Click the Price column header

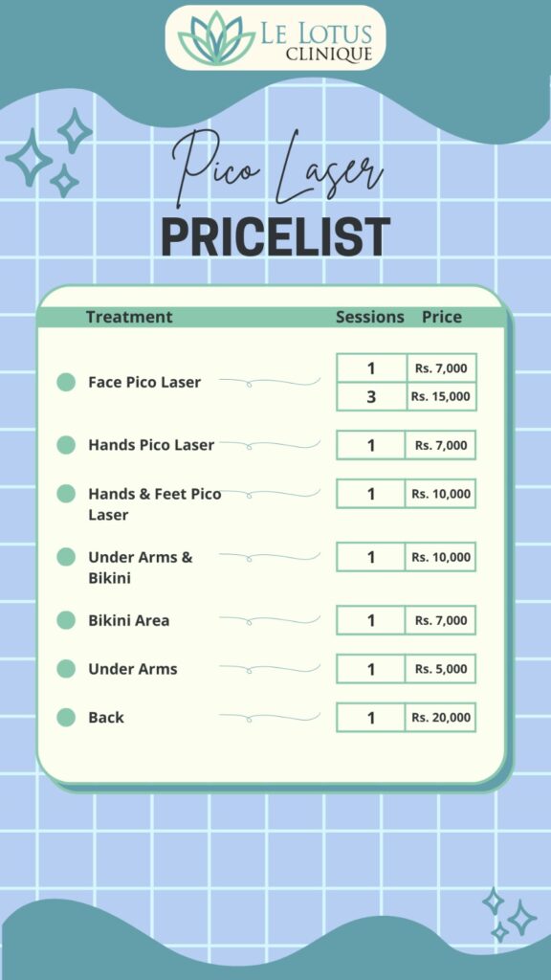[x=442, y=317]
